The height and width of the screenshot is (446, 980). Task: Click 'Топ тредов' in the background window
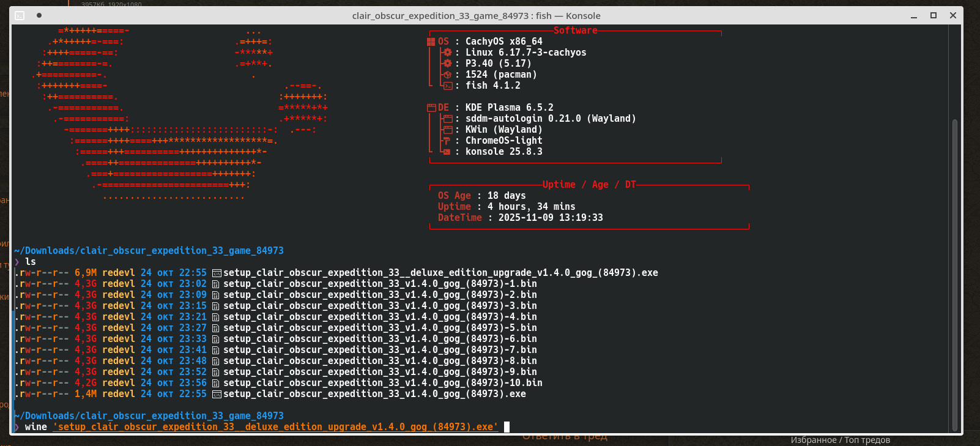[x=867, y=440]
